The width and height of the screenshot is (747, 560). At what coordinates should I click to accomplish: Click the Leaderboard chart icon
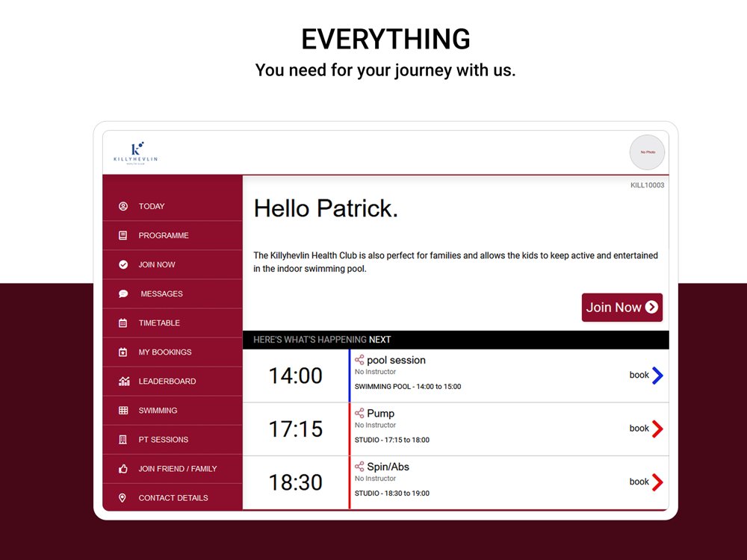[x=124, y=381]
